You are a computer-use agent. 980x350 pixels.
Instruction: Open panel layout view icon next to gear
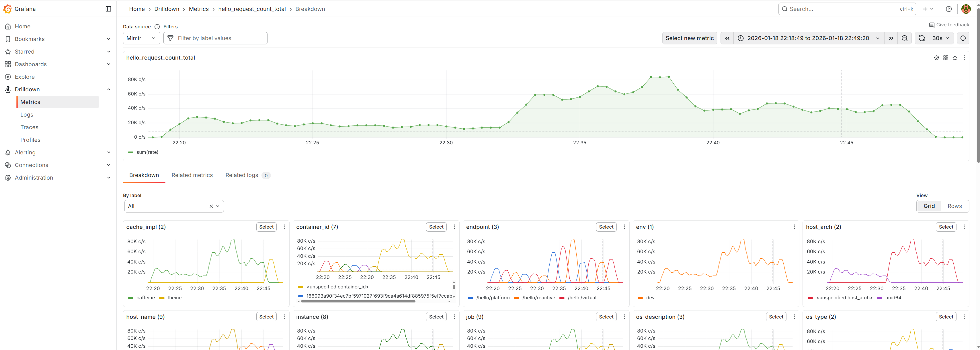[946, 57]
